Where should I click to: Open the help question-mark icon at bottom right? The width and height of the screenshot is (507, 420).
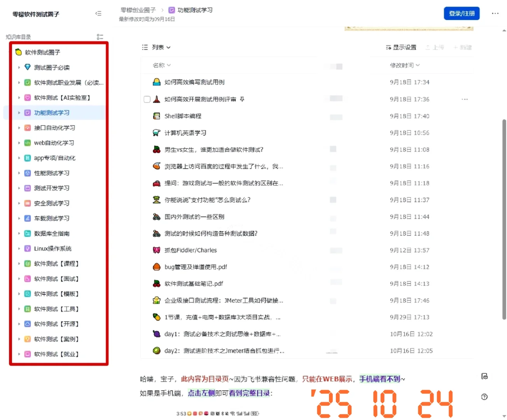484,397
